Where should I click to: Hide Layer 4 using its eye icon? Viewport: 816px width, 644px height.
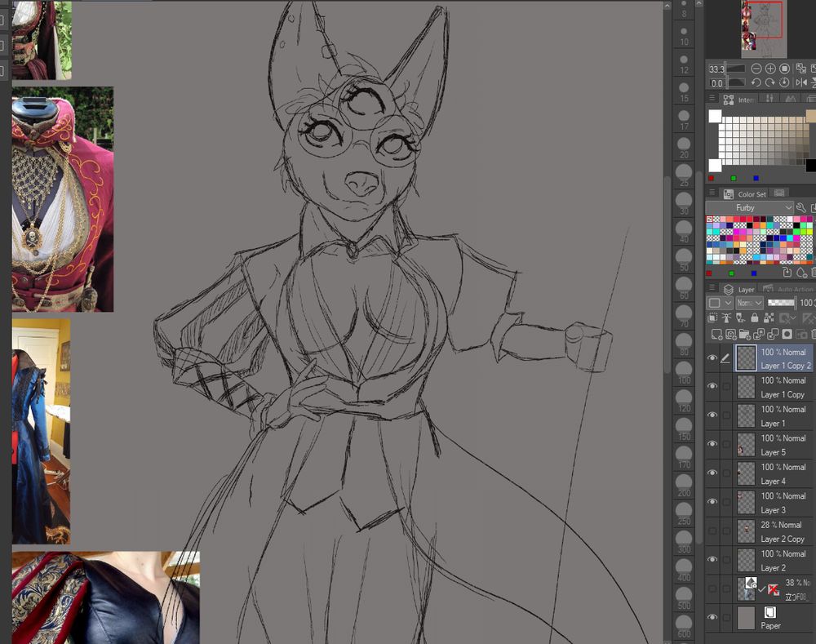click(x=712, y=473)
